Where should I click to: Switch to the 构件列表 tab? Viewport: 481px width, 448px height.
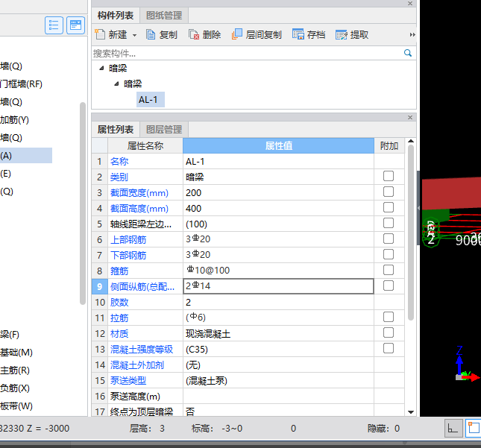click(116, 16)
